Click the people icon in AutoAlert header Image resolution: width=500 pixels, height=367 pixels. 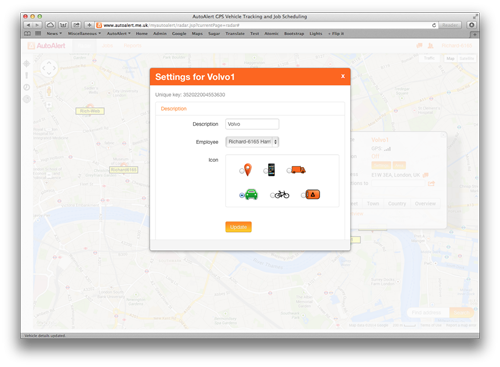click(430, 46)
